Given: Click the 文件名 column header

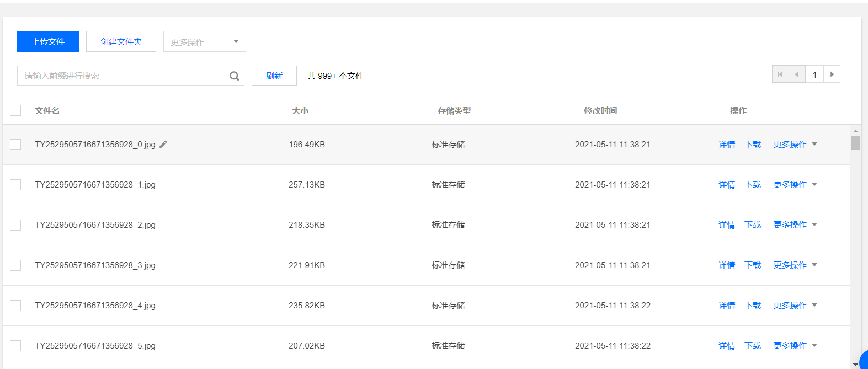Looking at the screenshot, I should pyautogui.click(x=47, y=111).
